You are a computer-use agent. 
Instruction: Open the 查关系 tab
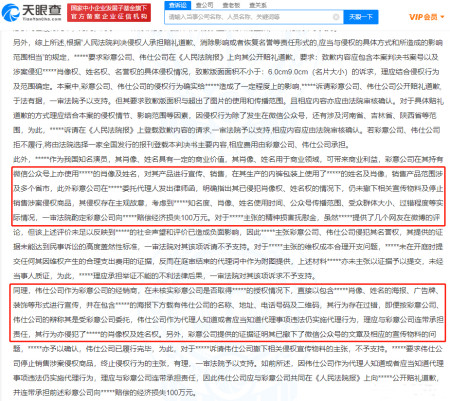coord(258,5)
